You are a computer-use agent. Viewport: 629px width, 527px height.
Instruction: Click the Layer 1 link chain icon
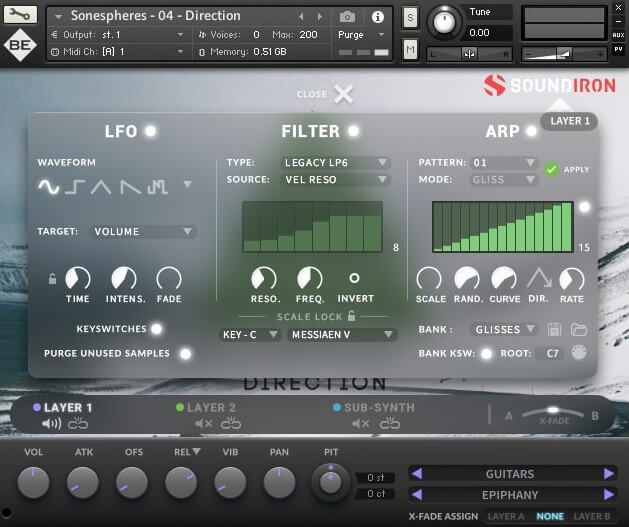78,424
